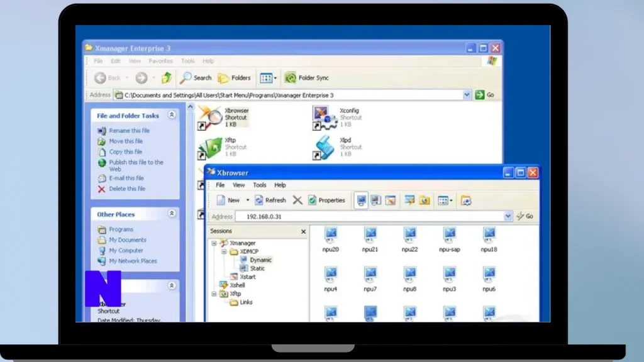Click Go button in Xbrowser address bar
This screenshot has width=644, height=362.
[x=525, y=216]
